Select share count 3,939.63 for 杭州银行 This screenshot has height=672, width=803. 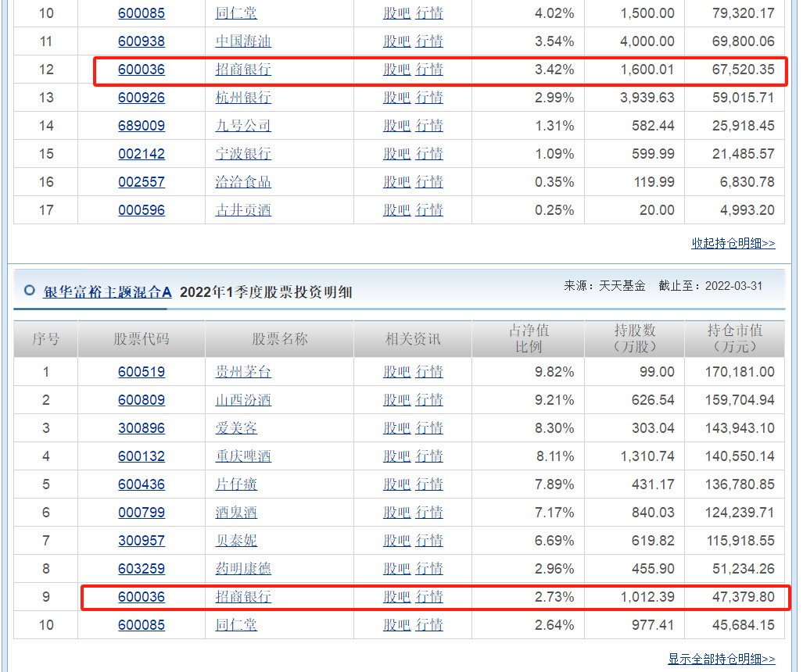(647, 97)
